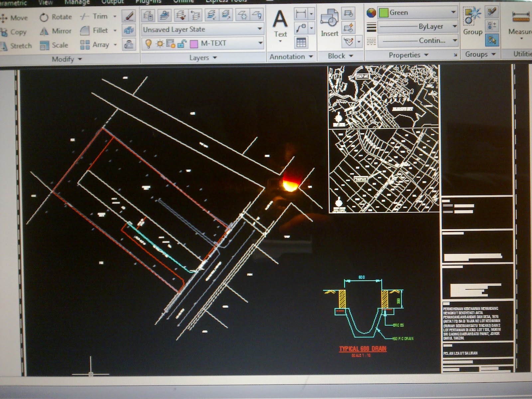This screenshot has width=532, height=399.
Task: Click the Edit Attributes icon
Action: click(x=348, y=42)
